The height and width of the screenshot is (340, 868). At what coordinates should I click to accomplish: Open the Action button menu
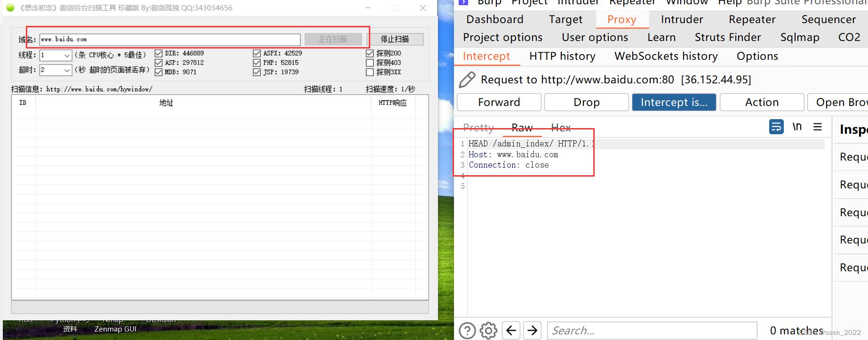762,102
